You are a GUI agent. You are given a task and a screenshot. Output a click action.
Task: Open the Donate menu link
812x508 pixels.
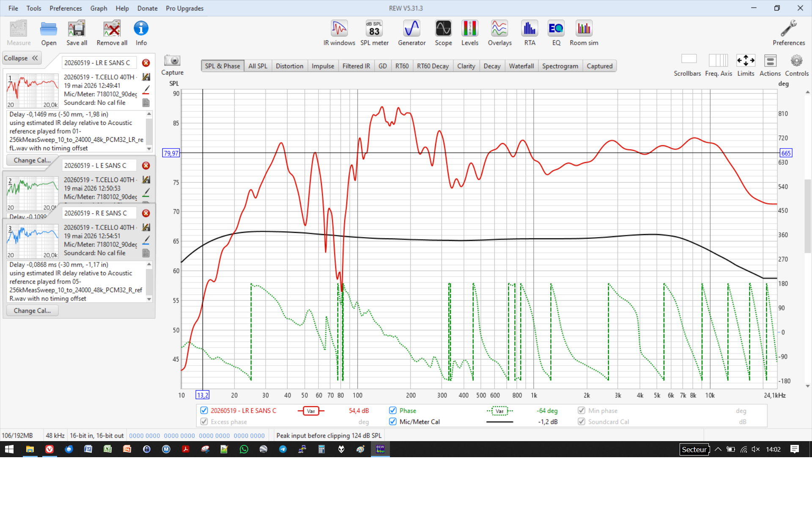click(x=147, y=8)
